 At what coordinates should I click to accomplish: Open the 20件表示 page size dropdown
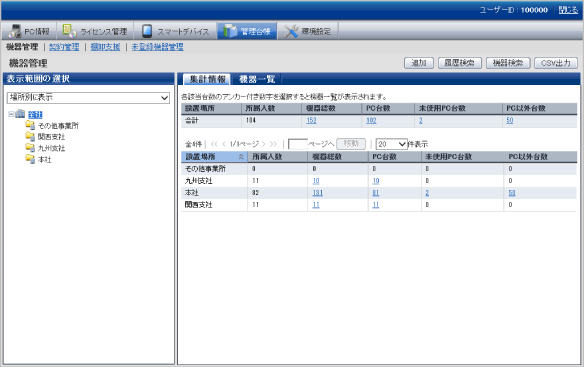[391, 144]
